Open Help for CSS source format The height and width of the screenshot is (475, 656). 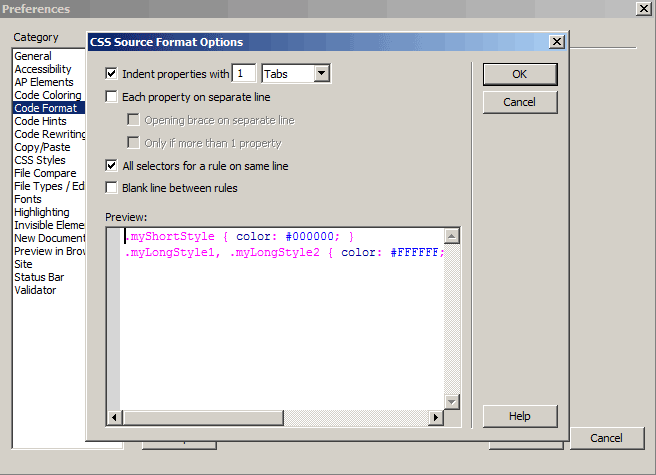tap(519, 416)
